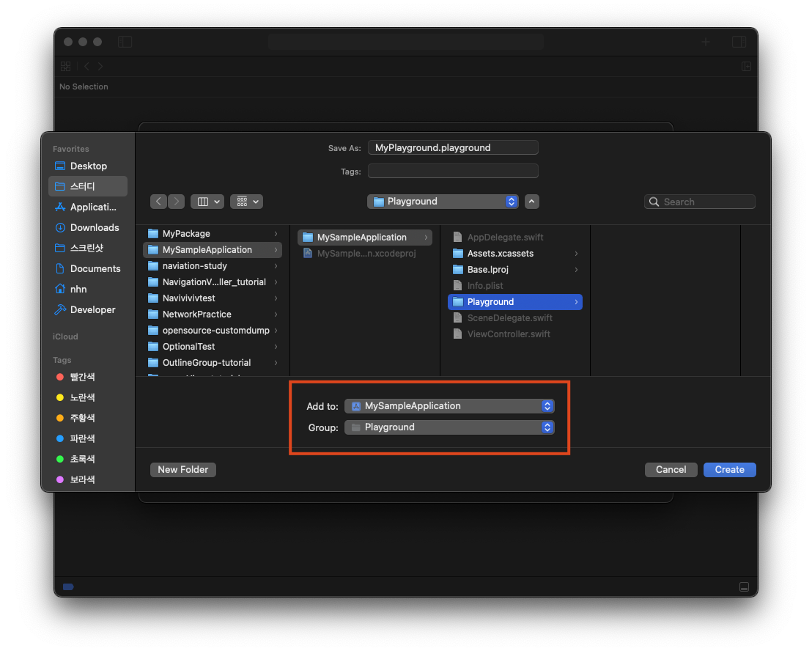Open the Group Playground dropdown

point(449,427)
